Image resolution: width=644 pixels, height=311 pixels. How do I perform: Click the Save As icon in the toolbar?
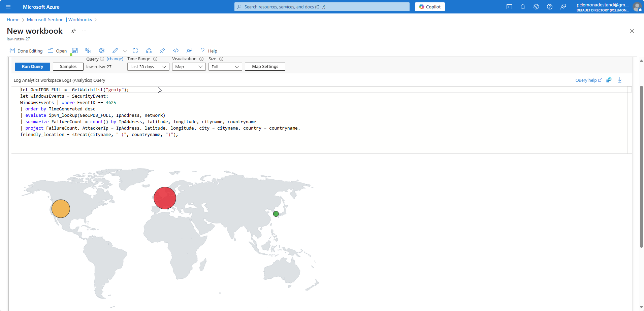[88, 50]
